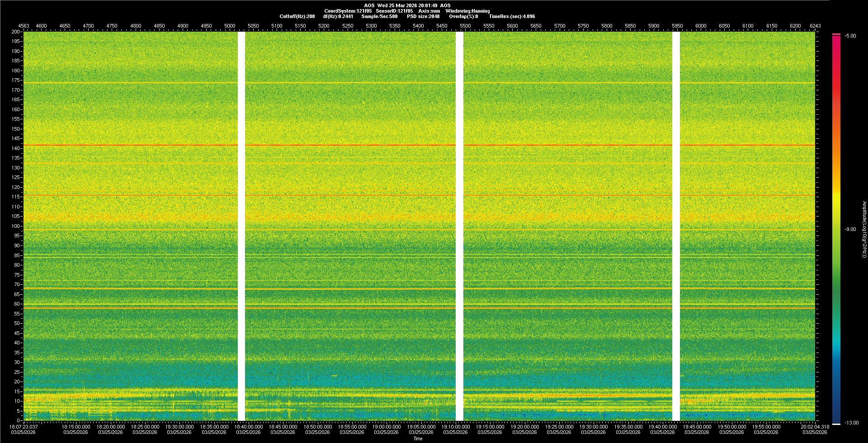The image size is (868, 443).
Task: Click the 20:02:04.318 end time label
Action: [x=815, y=427]
